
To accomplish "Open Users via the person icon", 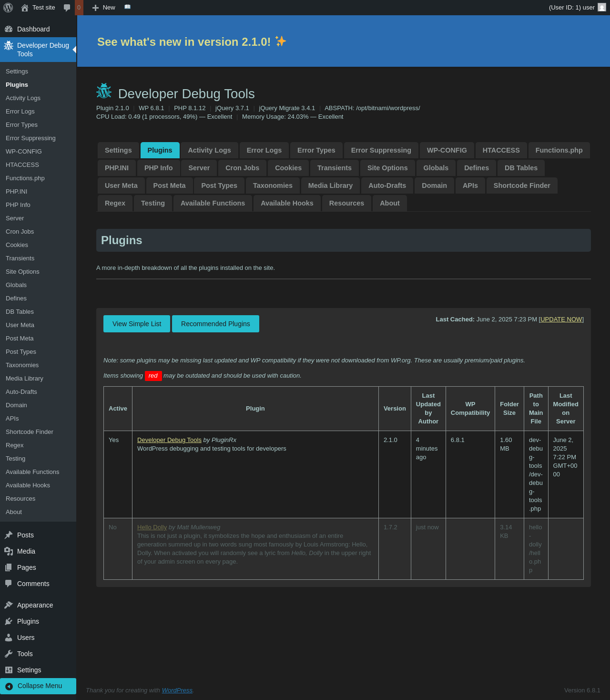I will [x=9, y=638].
